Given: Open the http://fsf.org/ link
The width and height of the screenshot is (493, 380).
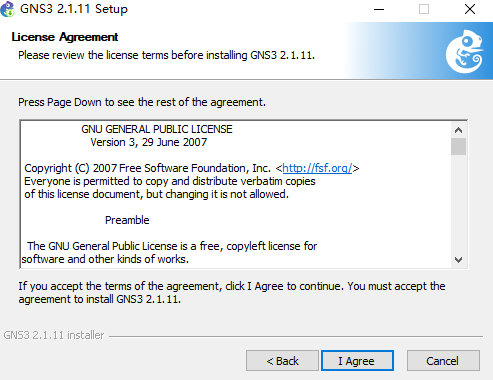Looking at the screenshot, I should click(317, 168).
